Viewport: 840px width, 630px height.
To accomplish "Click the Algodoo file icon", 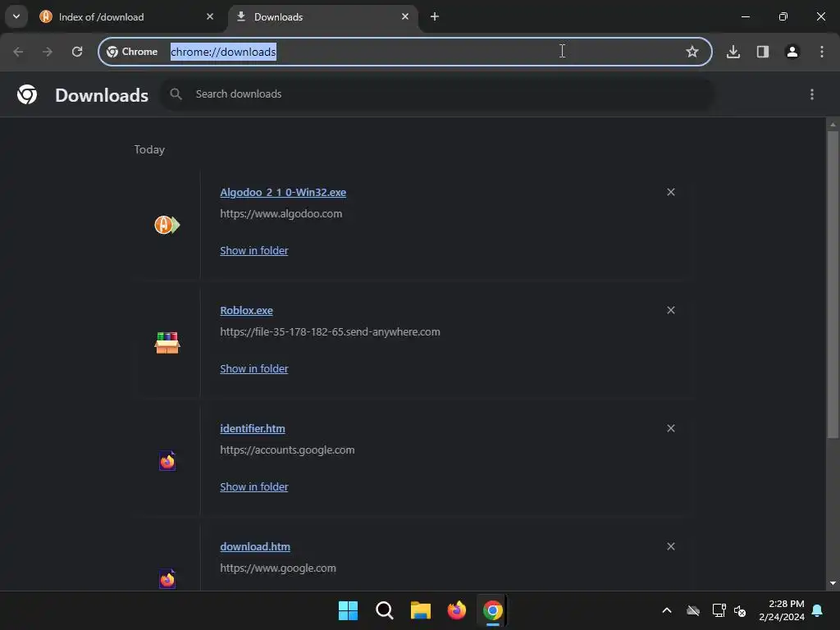I will 167,225.
